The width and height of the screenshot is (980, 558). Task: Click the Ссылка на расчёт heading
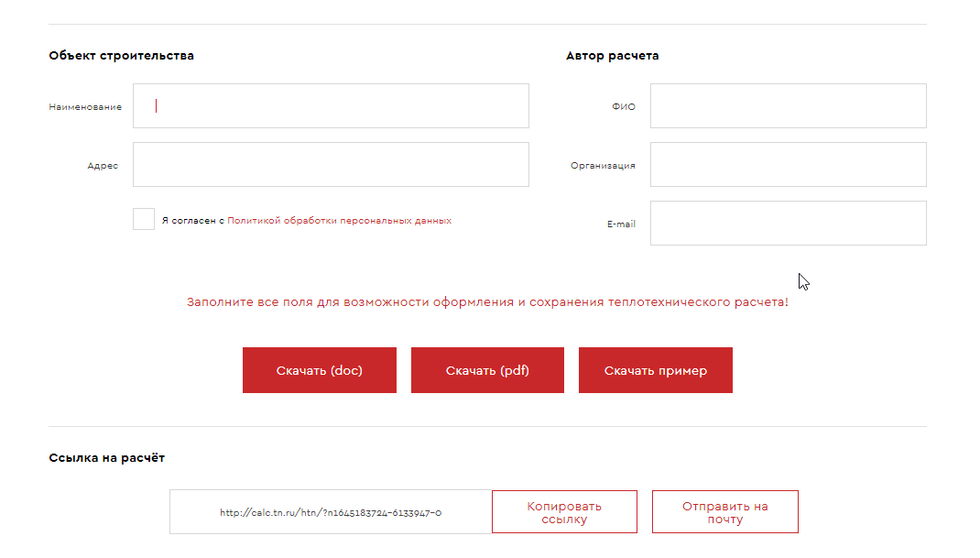pos(106,457)
